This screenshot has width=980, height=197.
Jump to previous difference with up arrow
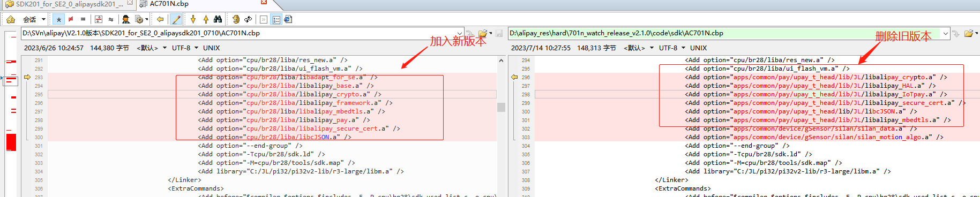click(206, 19)
